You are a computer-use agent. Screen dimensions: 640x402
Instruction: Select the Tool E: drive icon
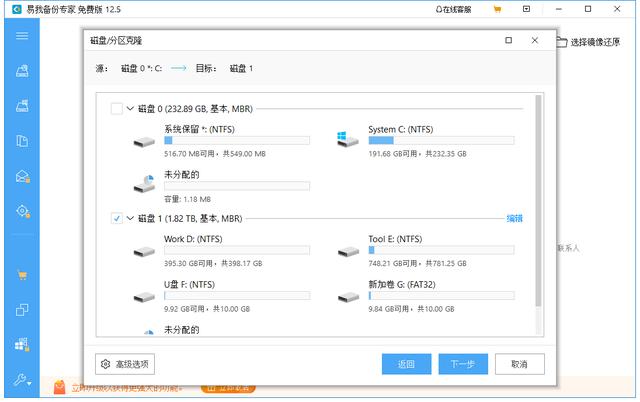pyautogui.click(x=348, y=252)
